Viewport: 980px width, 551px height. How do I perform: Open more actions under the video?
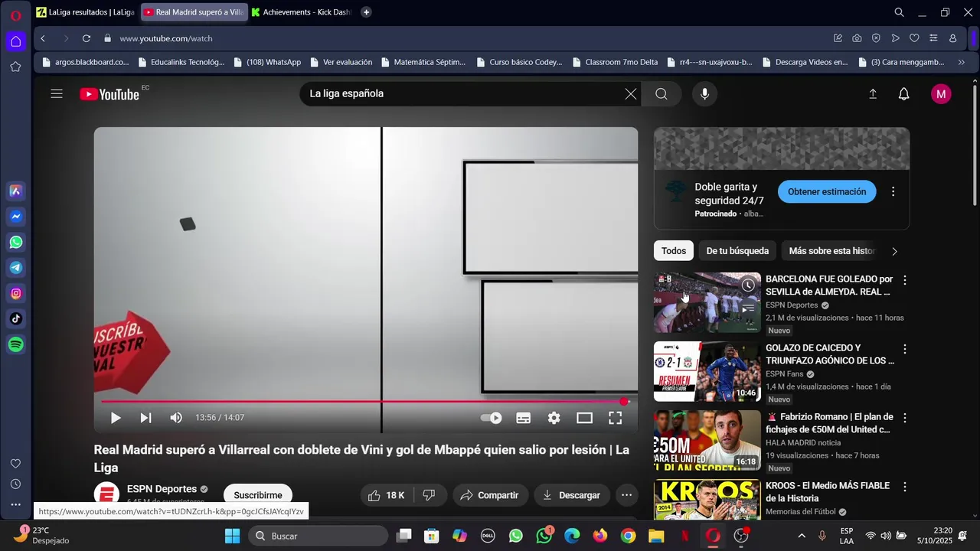point(626,495)
